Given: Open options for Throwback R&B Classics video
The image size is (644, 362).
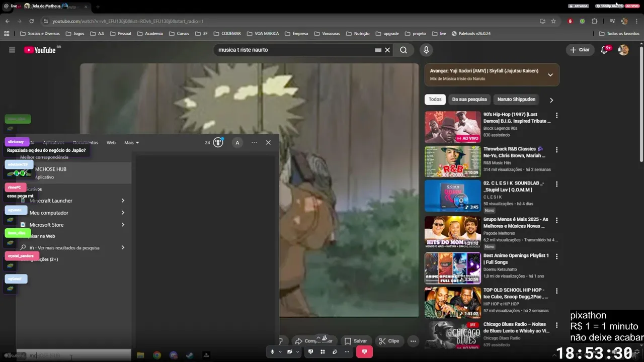Looking at the screenshot, I should (556, 150).
